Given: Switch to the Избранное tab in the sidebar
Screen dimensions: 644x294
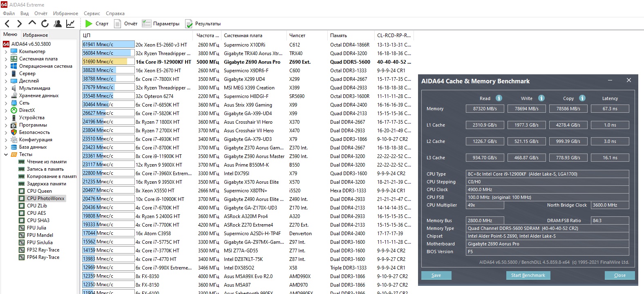Looking at the screenshot, I should click(x=35, y=35).
